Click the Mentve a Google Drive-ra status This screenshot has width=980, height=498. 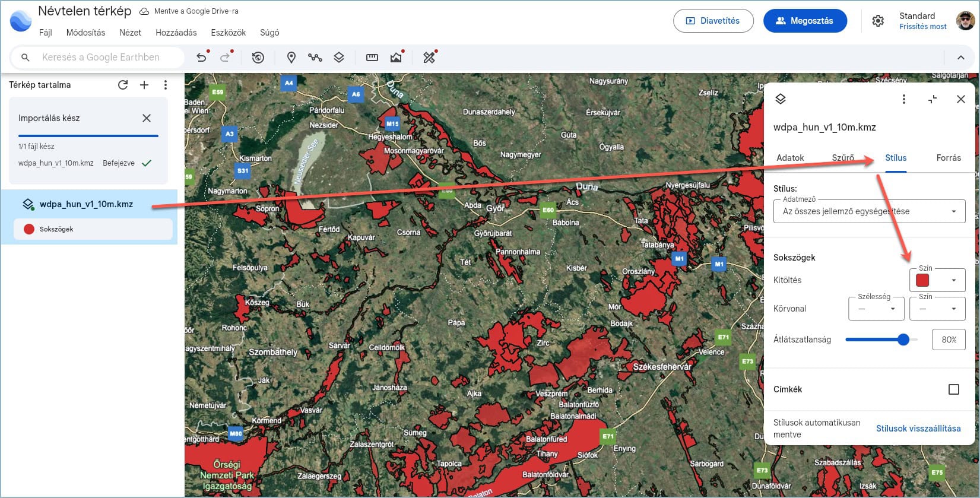196,11
